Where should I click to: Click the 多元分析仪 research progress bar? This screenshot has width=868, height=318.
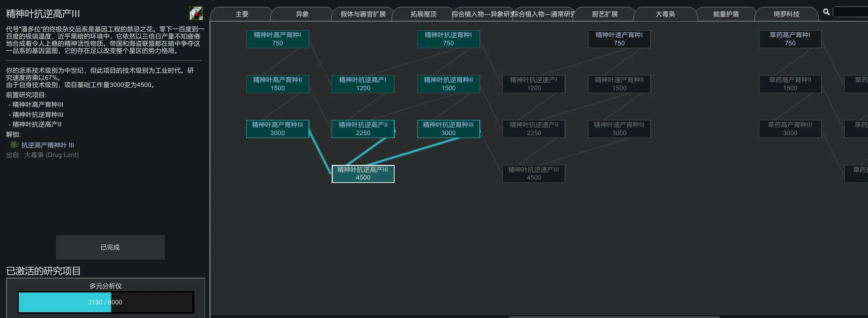(106, 302)
